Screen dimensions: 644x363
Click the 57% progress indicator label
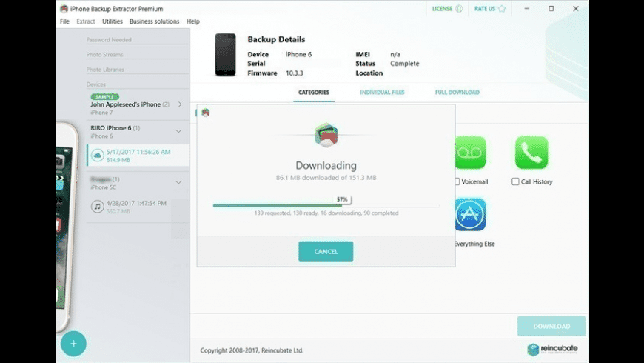(x=342, y=199)
